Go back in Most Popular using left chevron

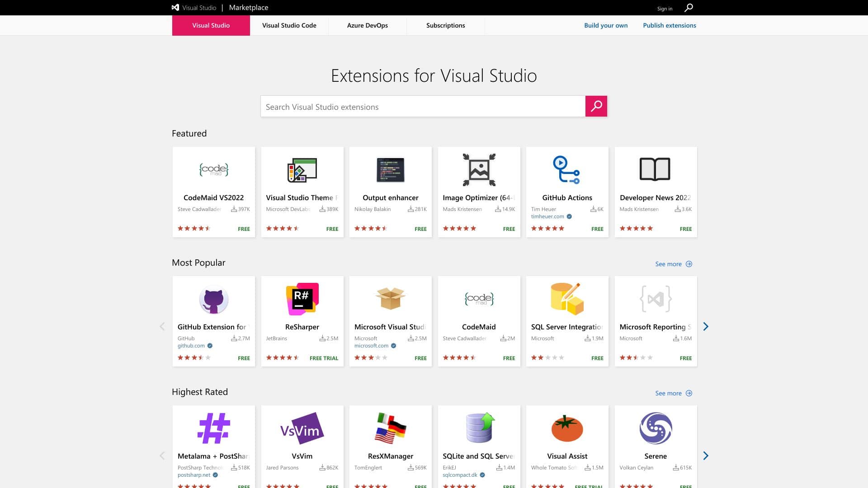pyautogui.click(x=162, y=326)
